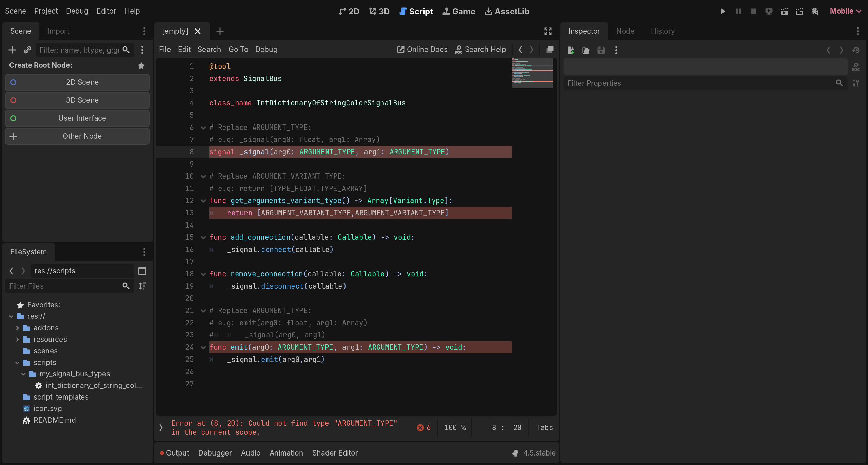Click the float script editor window icon
Image resolution: width=868 pixels, height=465 pixels.
click(x=550, y=50)
